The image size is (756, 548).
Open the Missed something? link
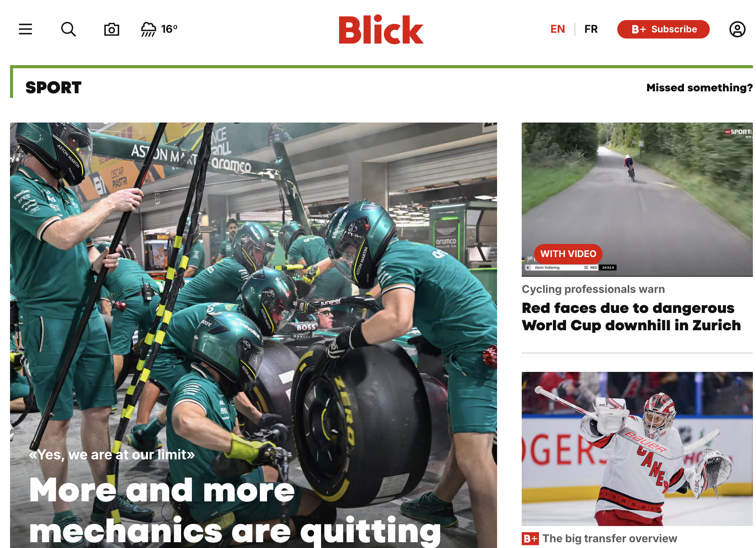[x=699, y=87]
